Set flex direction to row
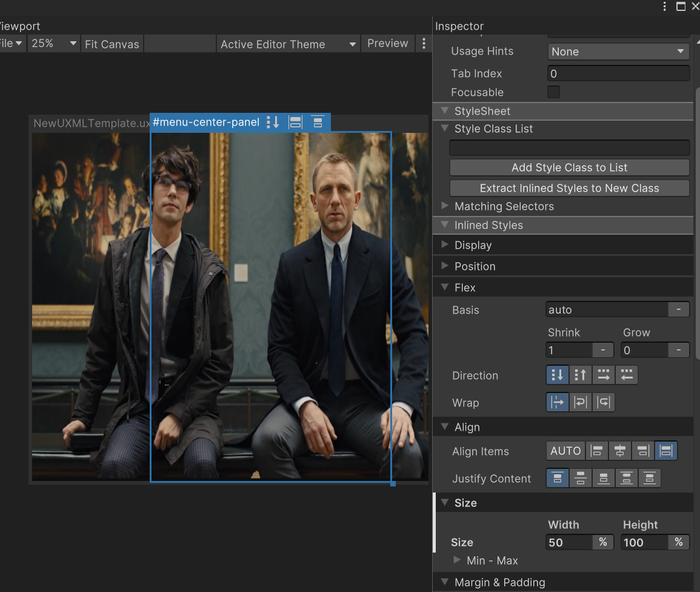This screenshot has height=592, width=700. coord(603,375)
